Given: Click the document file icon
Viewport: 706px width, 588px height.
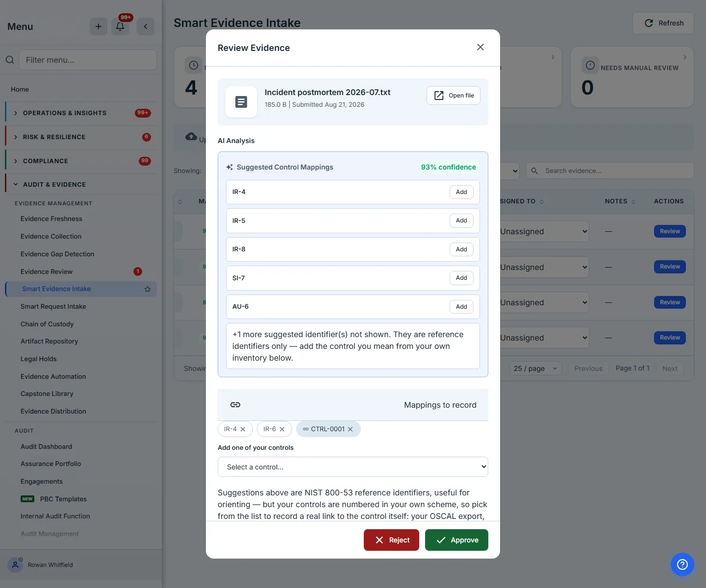Looking at the screenshot, I should (241, 102).
